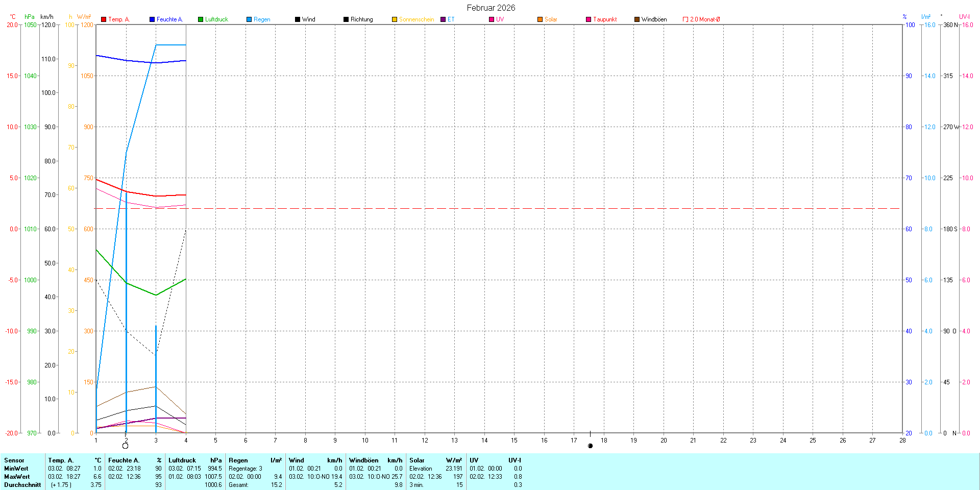Click the blue Feuchte A. legend swatch
The image size is (980, 490).
[x=152, y=19]
